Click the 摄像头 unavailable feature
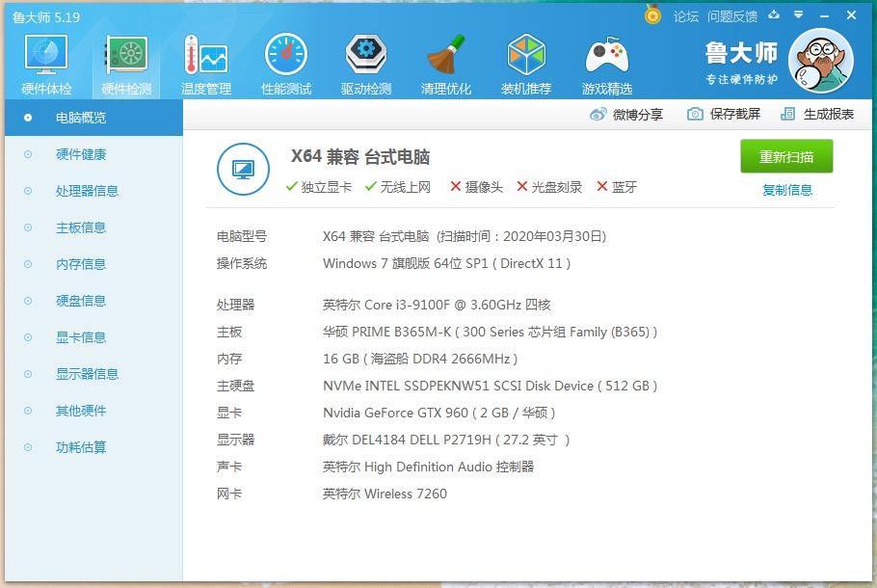 tap(476, 187)
